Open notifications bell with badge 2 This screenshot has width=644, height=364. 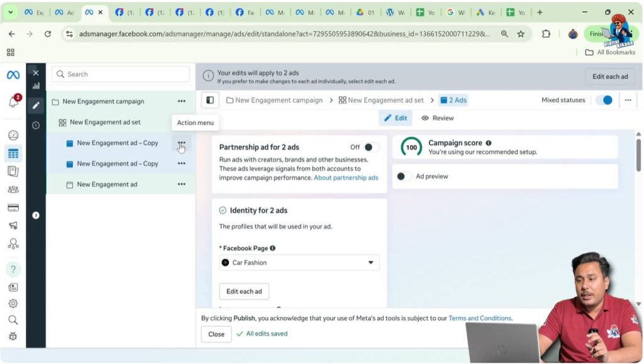tap(14, 101)
